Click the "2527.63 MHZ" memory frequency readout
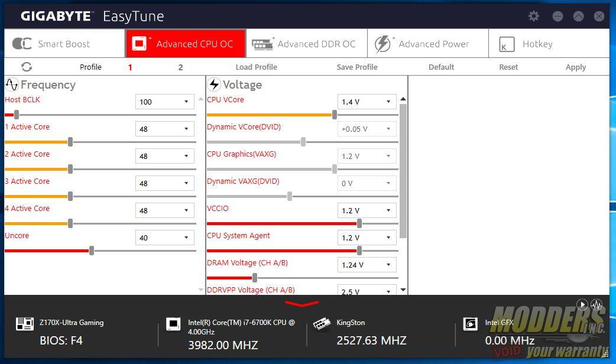616x364 pixels. click(x=371, y=340)
